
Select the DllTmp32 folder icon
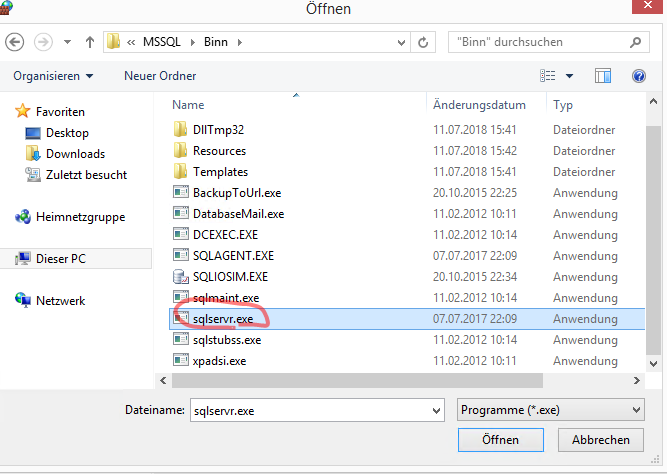[180, 129]
